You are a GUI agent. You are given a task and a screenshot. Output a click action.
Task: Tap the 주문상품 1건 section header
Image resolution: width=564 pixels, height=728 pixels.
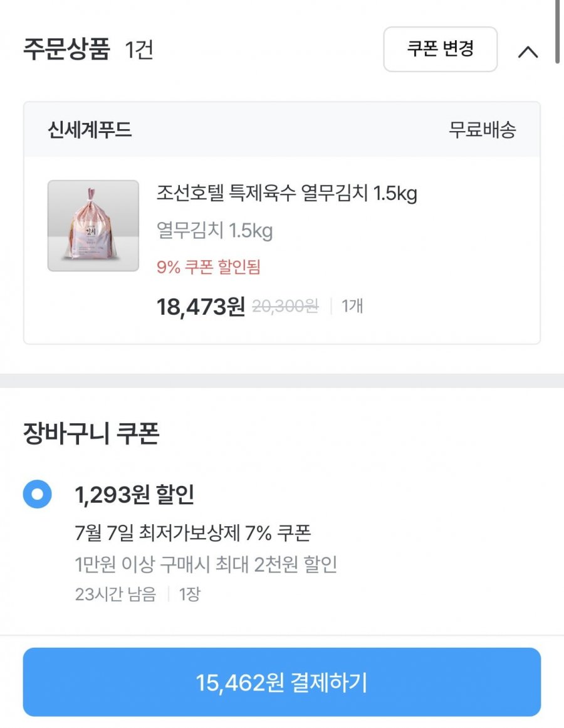88,49
